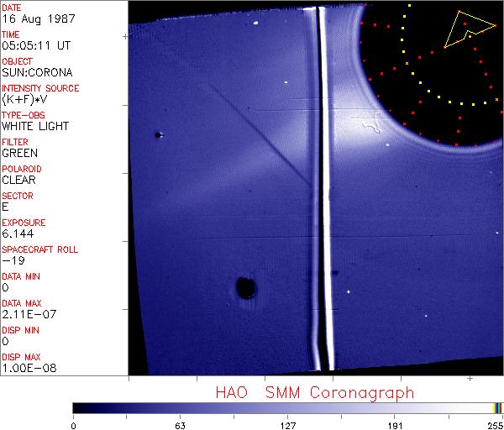This screenshot has width=504, height=430.
Task: Click the "SPACECRAFT ROLL" label
Action: click(40, 249)
